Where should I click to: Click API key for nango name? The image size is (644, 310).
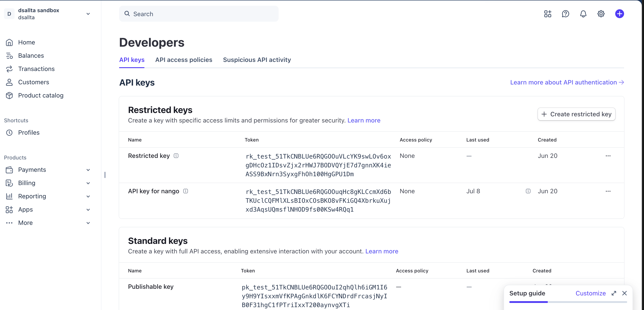point(153,191)
